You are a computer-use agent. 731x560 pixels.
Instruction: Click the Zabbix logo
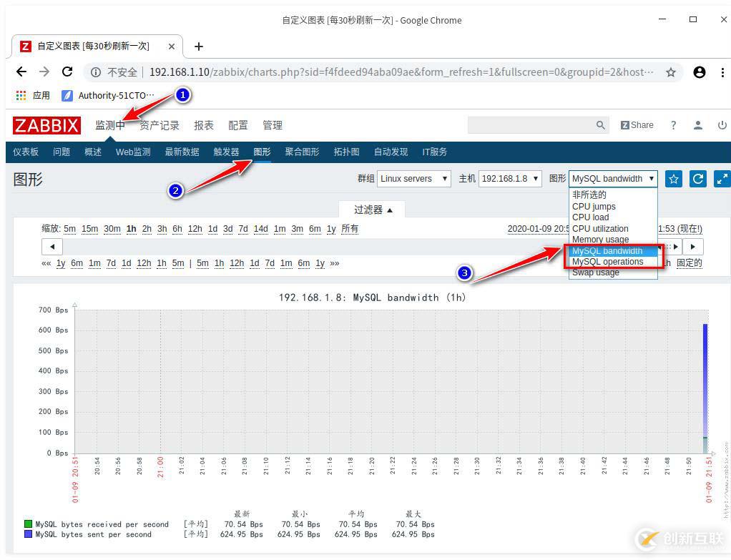click(46, 125)
